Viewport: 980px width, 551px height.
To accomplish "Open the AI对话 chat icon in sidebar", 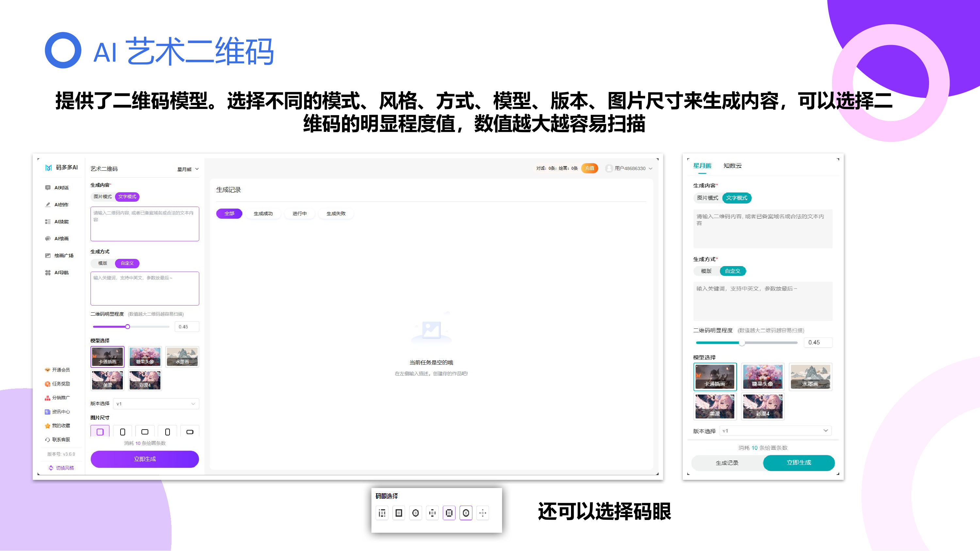I will [x=48, y=188].
